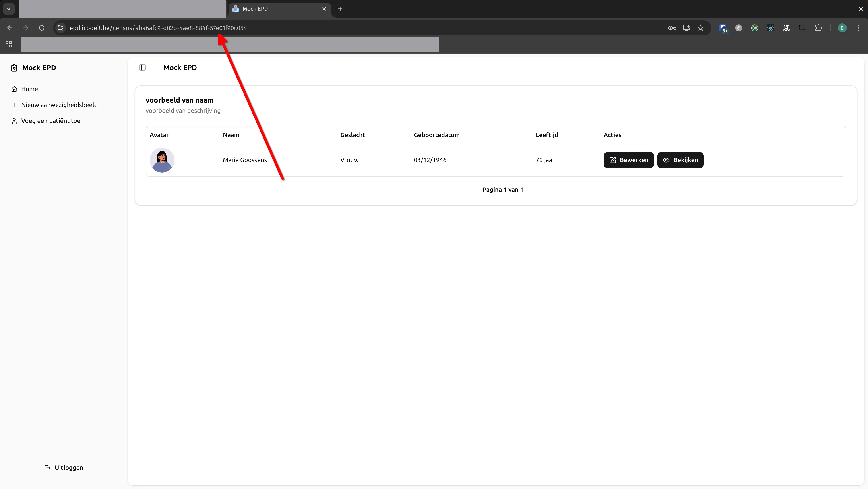Screen dimensions: 868x489
Task: Open Voeg een patiënt toe page
Action: coord(50,121)
